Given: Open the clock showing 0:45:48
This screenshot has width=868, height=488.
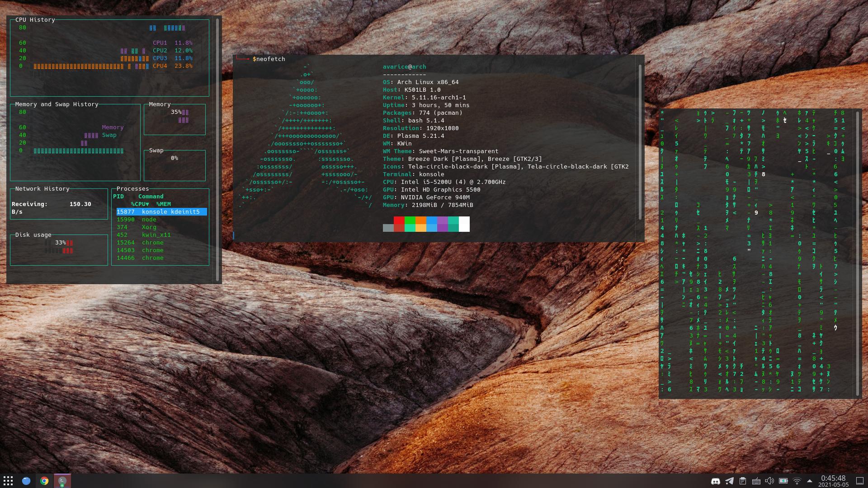Looking at the screenshot, I should (833, 481).
